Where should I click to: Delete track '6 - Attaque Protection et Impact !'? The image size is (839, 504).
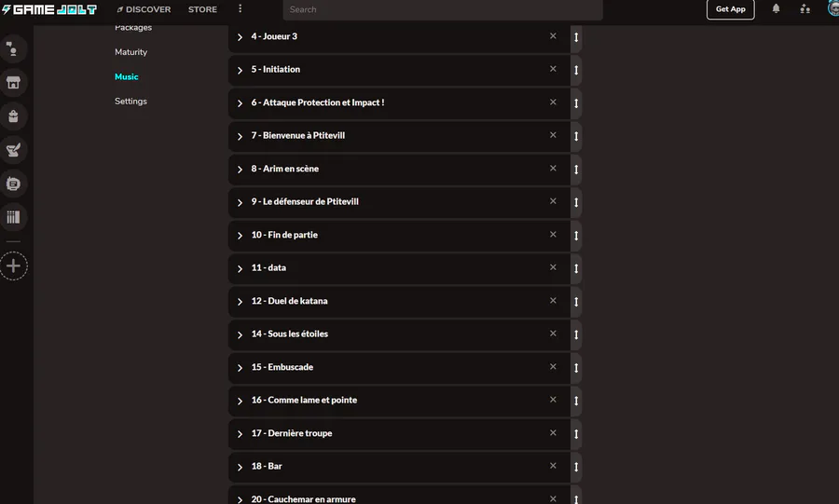tap(553, 102)
